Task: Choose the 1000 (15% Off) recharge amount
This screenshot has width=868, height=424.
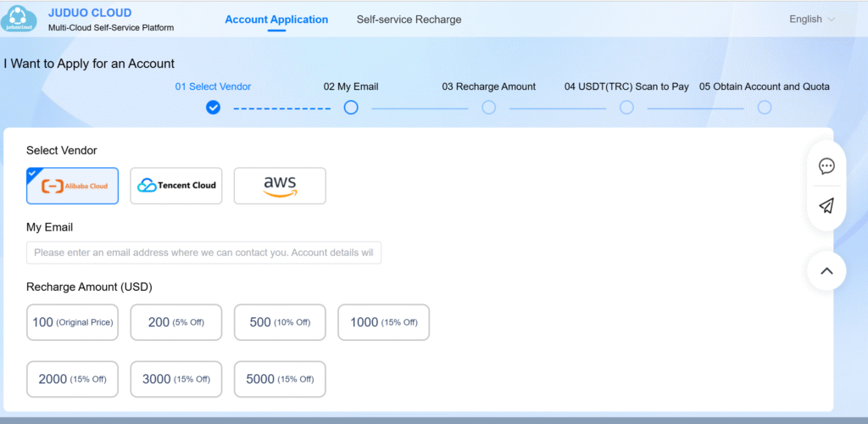Action: 384,322
